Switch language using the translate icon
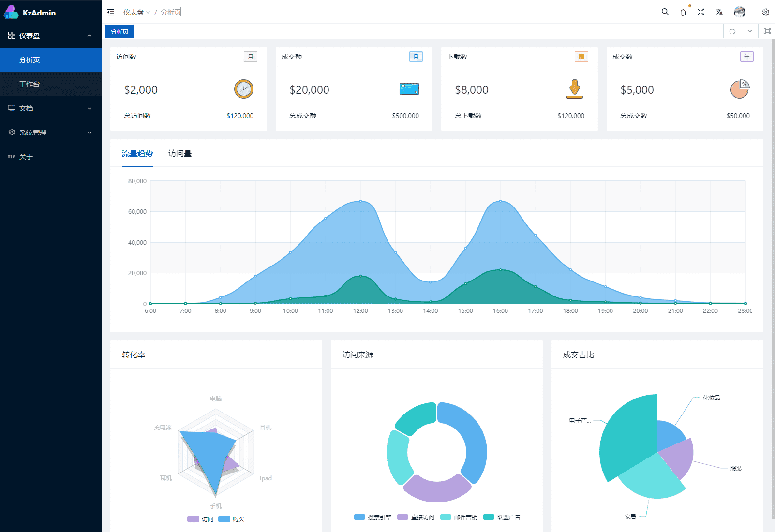 (719, 12)
